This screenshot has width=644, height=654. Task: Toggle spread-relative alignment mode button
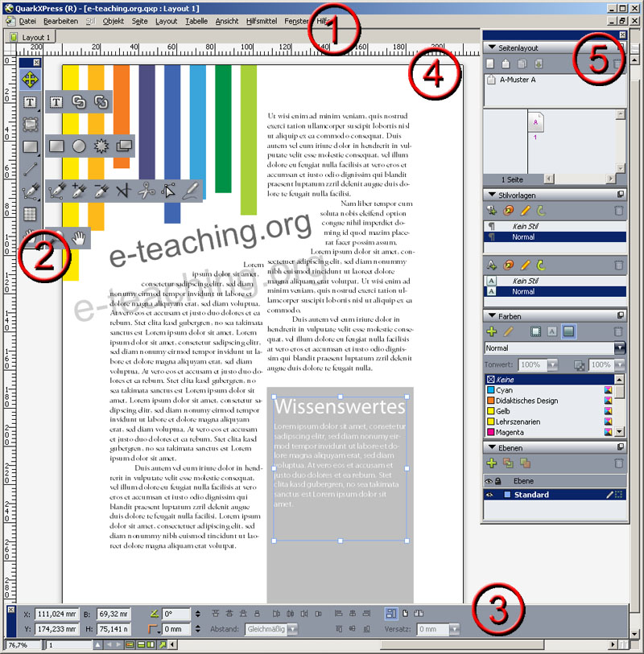(419, 613)
